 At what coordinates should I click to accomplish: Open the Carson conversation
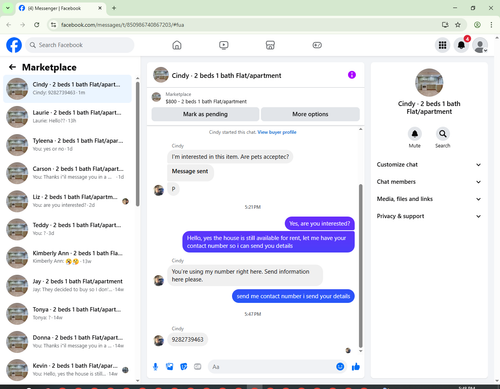67,173
